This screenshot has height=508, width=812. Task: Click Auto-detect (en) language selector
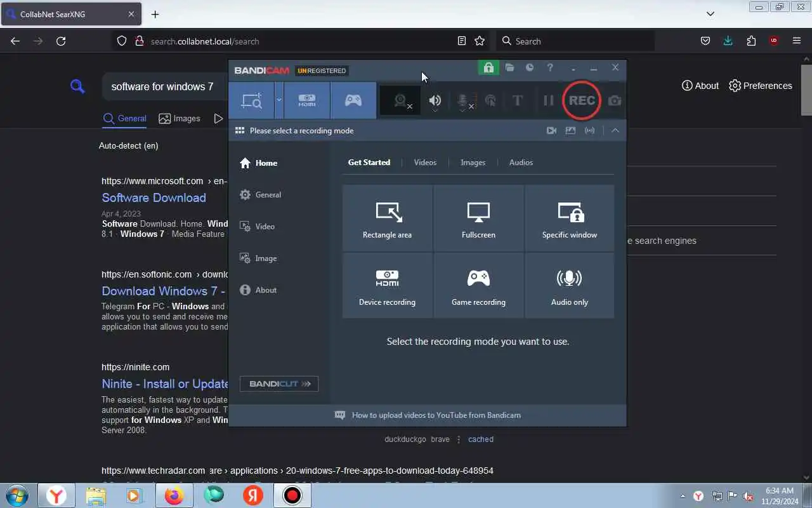pos(129,145)
